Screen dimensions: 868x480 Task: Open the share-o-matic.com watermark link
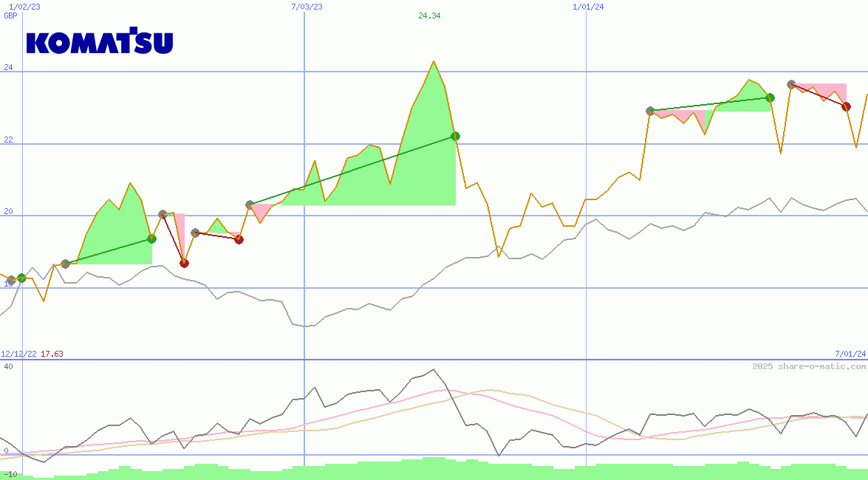coord(809,366)
